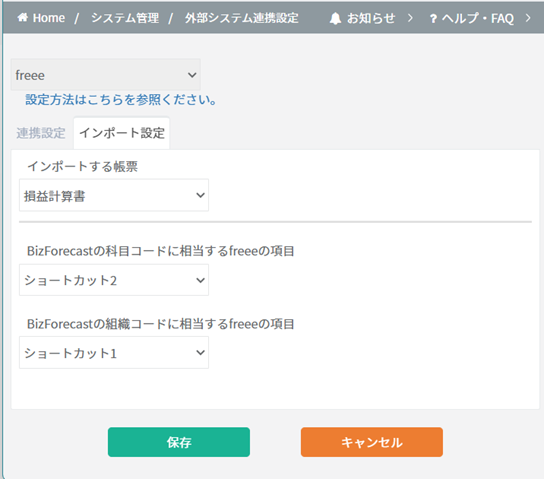This screenshot has height=479, width=544.
Task: Click the orange キャンセル button
Action: [372, 442]
